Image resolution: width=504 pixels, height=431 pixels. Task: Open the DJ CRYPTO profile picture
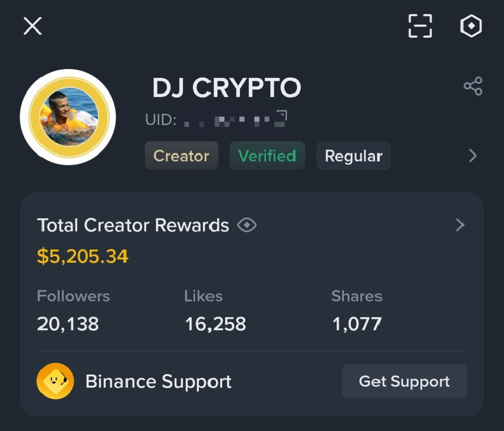click(x=68, y=117)
